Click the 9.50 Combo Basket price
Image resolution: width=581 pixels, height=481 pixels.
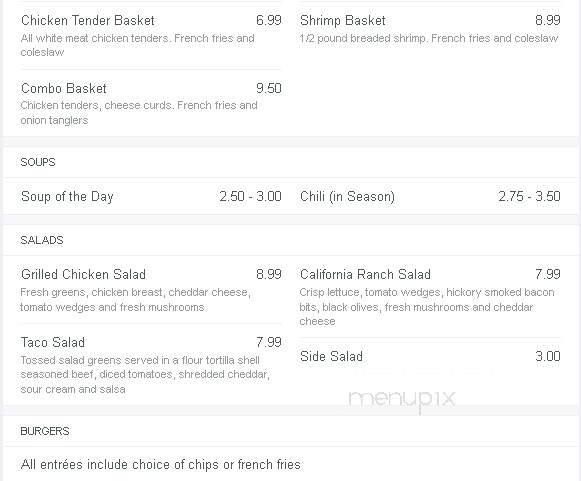pos(269,89)
